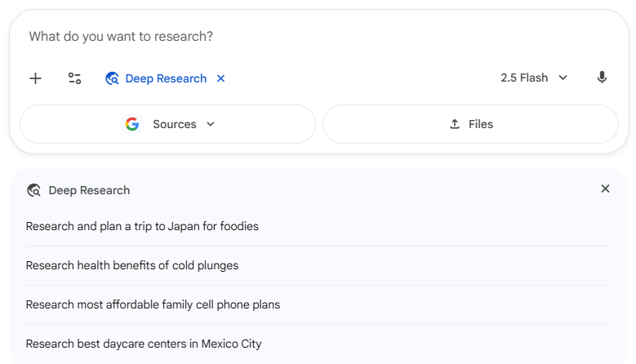Click the plus icon to add attachments
Image resolution: width=636 pixels, height=364 pixels.
(35, 78)
